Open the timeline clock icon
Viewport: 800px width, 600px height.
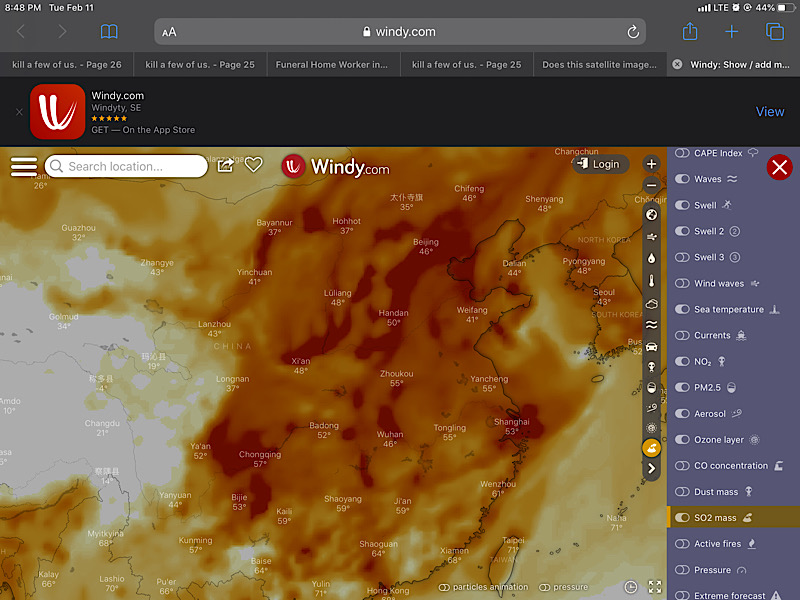click(631, 587)
